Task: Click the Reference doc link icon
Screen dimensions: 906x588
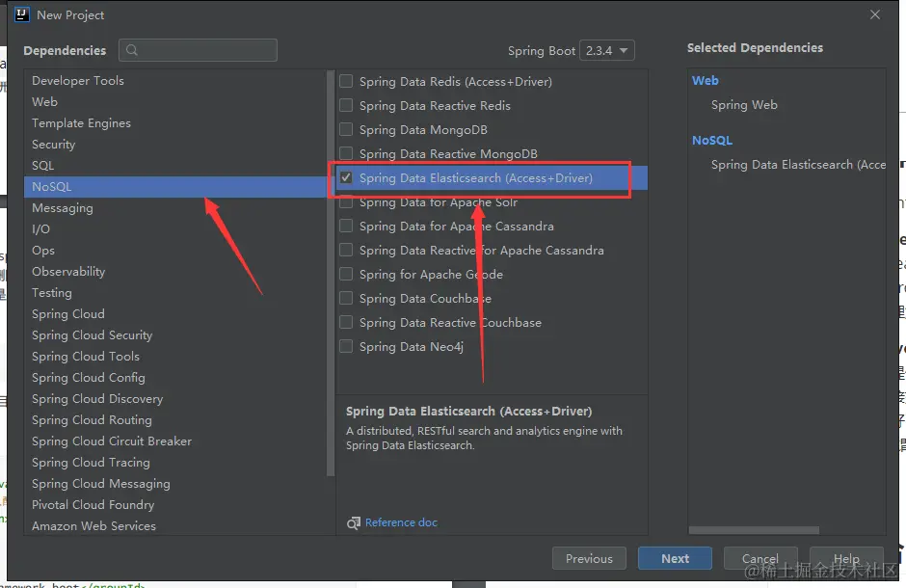Action: 353,523
